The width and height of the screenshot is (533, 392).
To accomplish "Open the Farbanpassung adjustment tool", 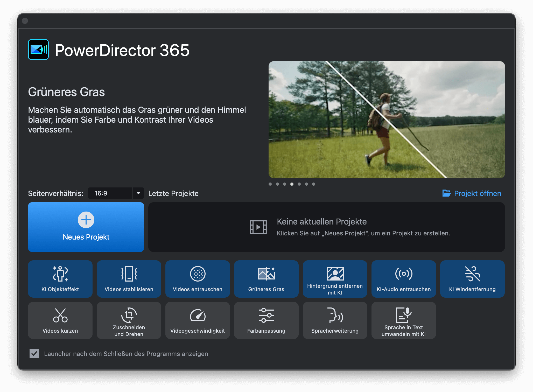I will 266,320.
